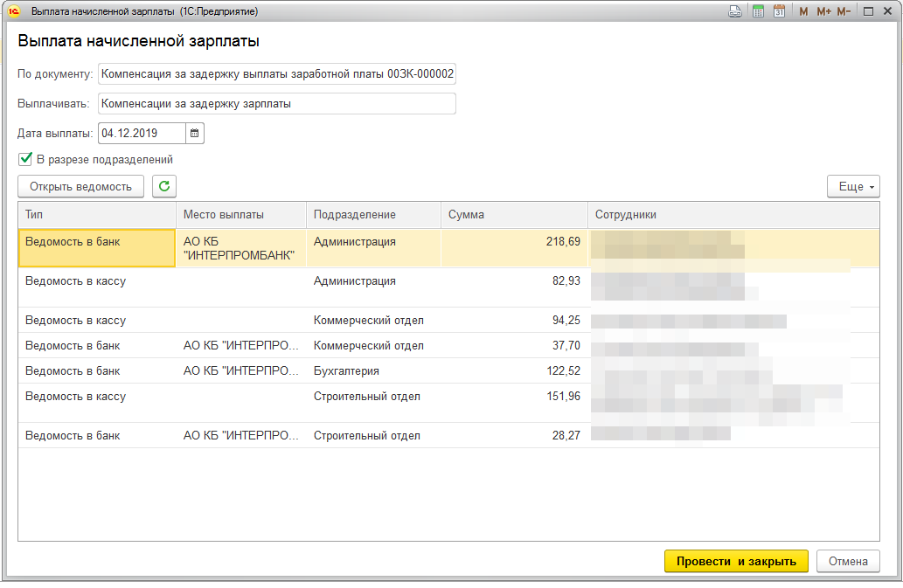
Task: Select amount cell 37,70
Action: [514, 345]
